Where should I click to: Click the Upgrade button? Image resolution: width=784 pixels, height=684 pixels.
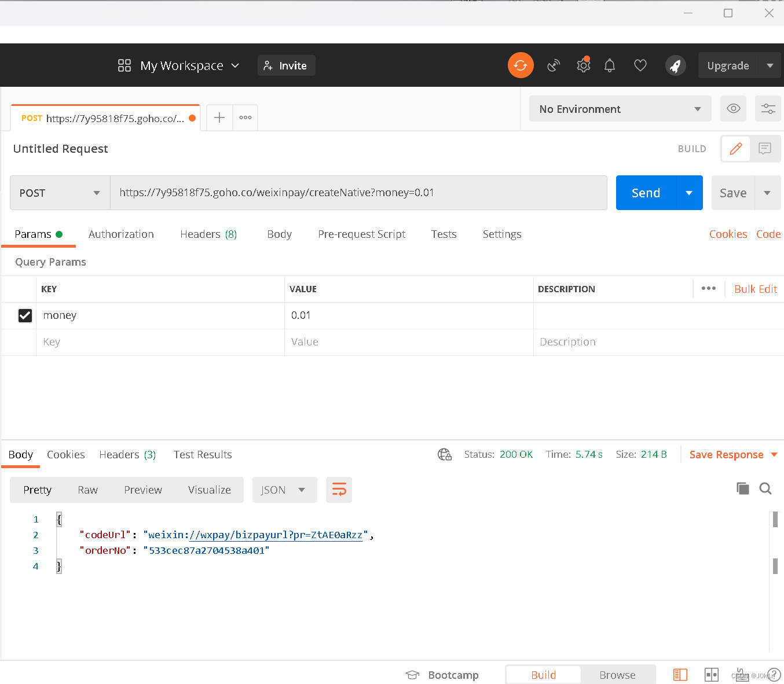[x=728, y=65]
